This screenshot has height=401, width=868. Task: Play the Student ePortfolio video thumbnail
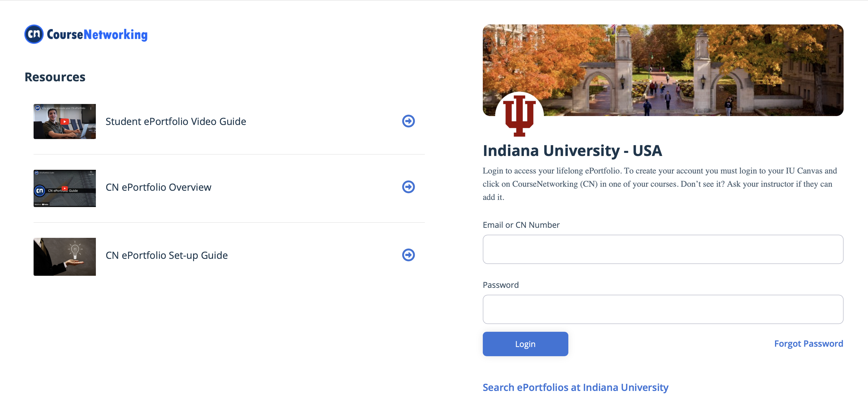pos(65,122)
